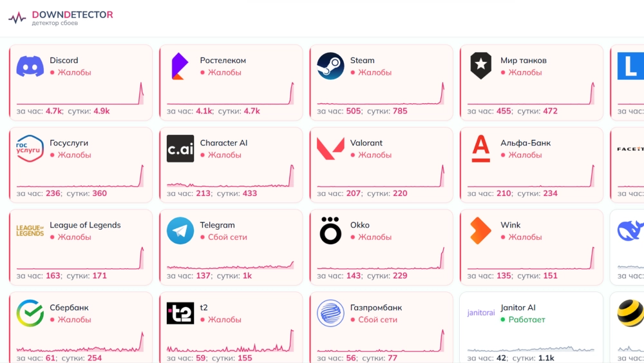
Task: Open the Steam service icon
Action: point(330,66)
